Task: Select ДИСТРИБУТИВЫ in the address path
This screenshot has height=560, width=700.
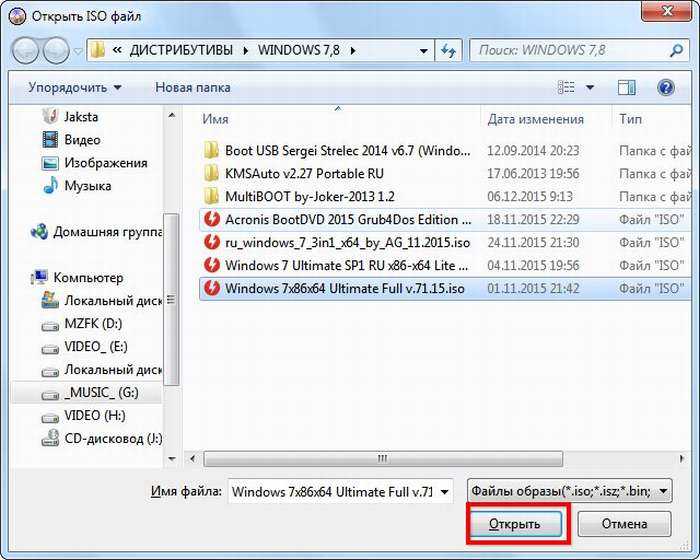Action: click(181, 50)
